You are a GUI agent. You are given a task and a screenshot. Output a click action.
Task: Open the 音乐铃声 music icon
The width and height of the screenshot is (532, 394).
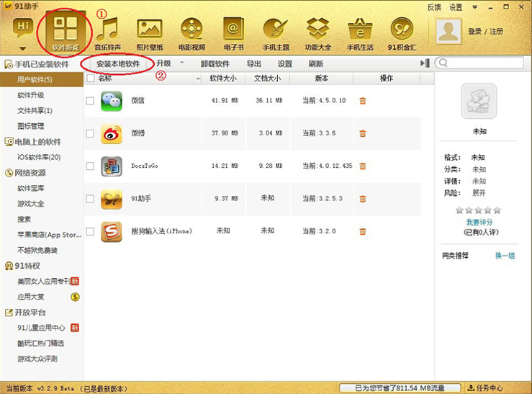[107, 30]
